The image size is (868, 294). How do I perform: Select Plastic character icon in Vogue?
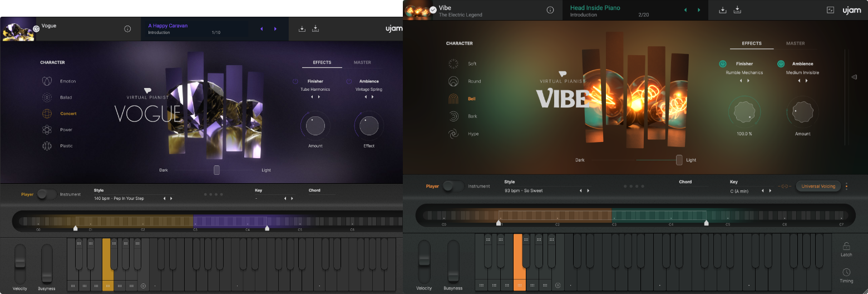pos(47,146)
